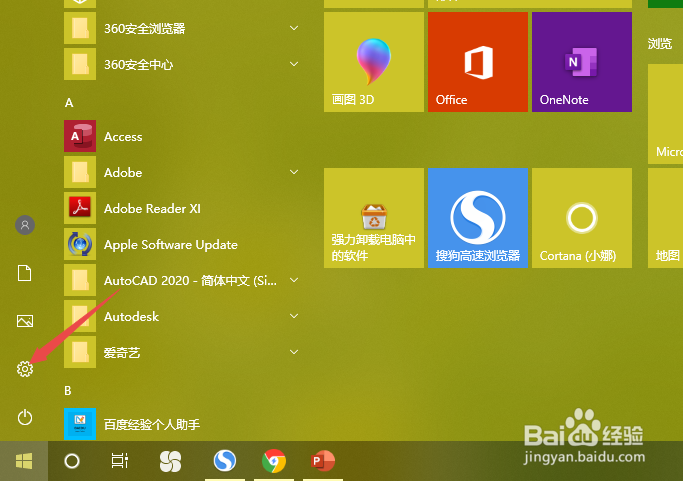Open the AutoCAD 2020 - 简体中文 folder
The width and height of the screenshot is (683, 481).
click(x=181, y=280)
